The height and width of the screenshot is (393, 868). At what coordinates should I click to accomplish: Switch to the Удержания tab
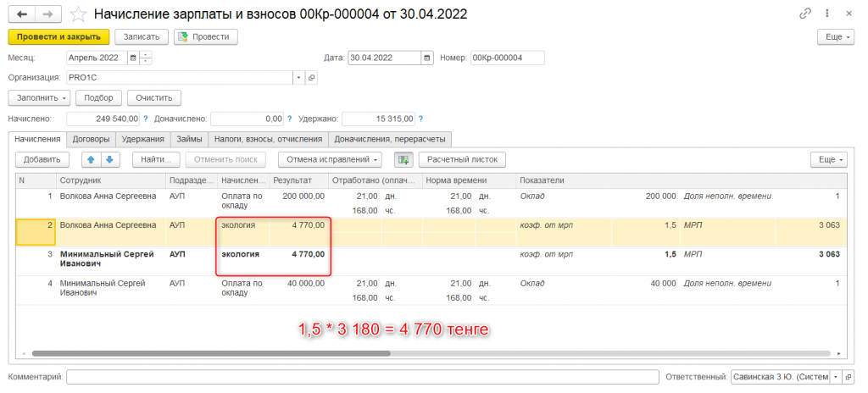tap(142, 139)
